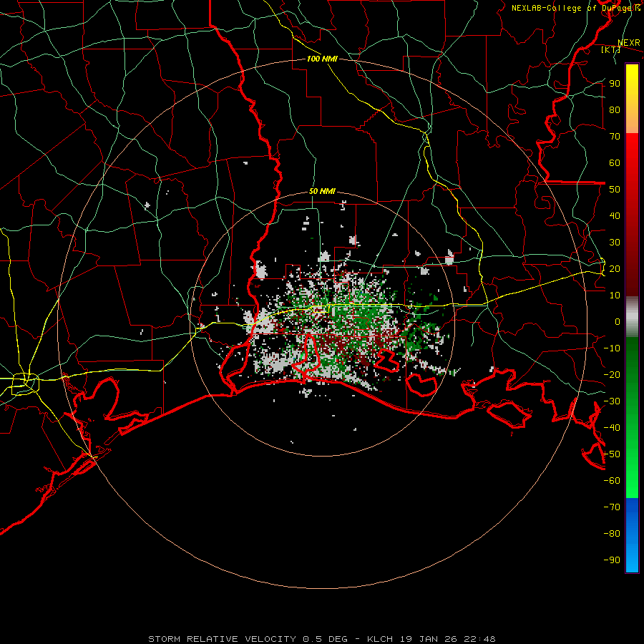The height and width of the screenshot is (644, 644).
Task: Click the -90 value on velocity scale
Action: 612,560
